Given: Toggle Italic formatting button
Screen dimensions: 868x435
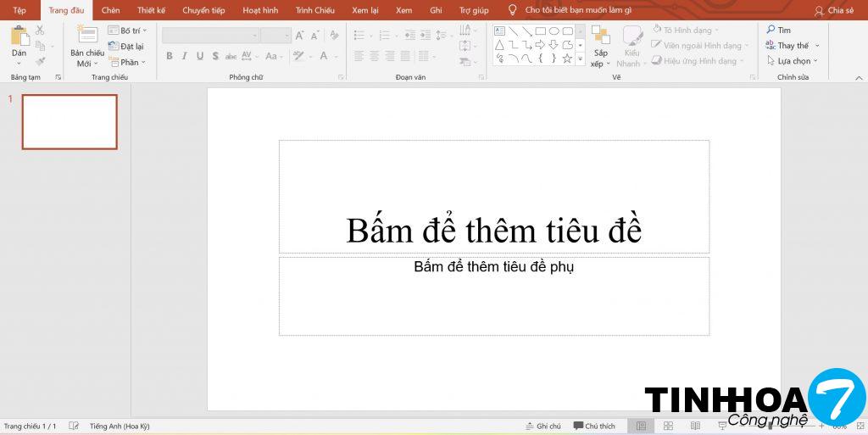Looking at the screenshot, I should [185, 56].
